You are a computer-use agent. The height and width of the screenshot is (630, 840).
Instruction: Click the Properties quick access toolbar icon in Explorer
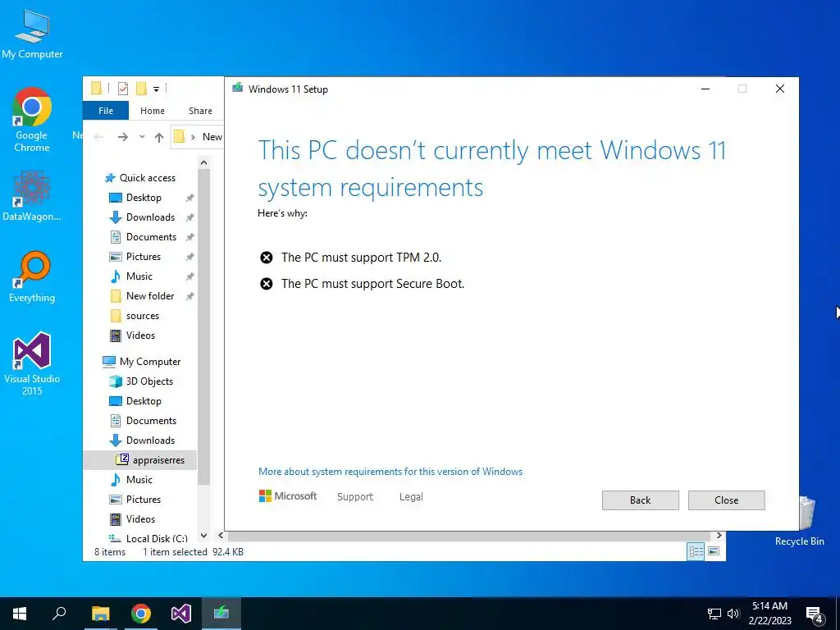coord(123,89)
